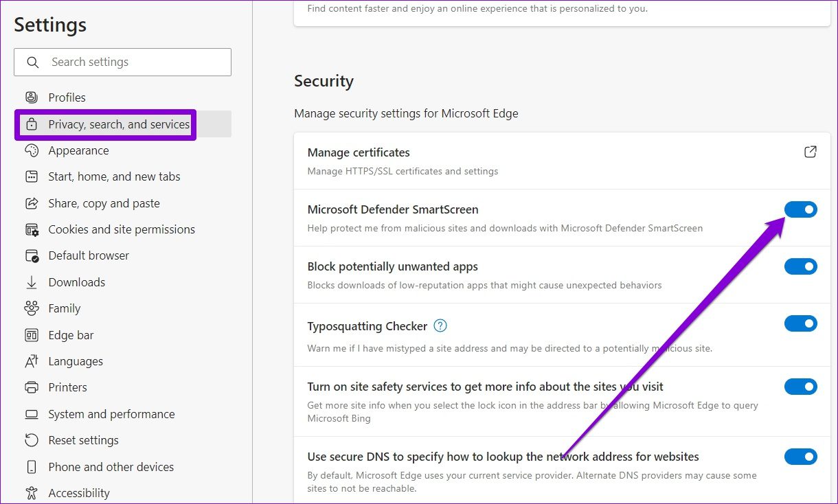Open Privacy, search, and services section
Screen dimensions: 838x504
[x=118, y=124]
